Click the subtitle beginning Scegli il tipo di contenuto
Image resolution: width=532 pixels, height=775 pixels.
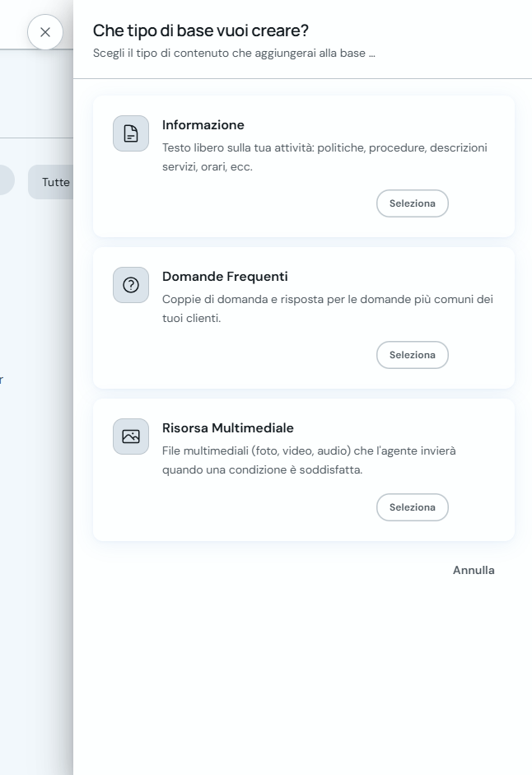click(235, 54)
